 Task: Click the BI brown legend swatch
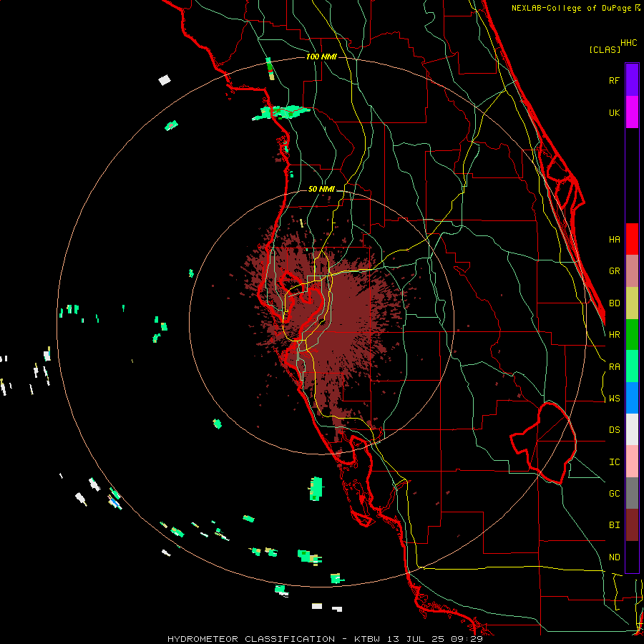632,525
